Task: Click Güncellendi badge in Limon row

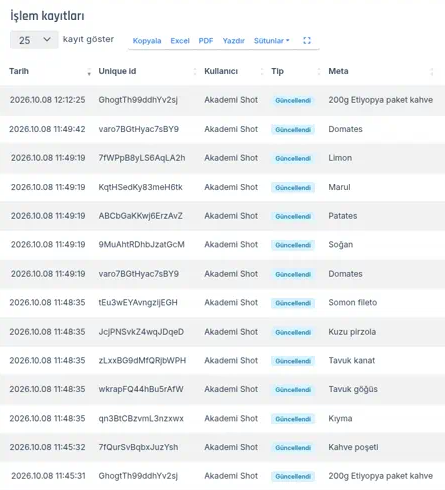Action: coord(293,158)
